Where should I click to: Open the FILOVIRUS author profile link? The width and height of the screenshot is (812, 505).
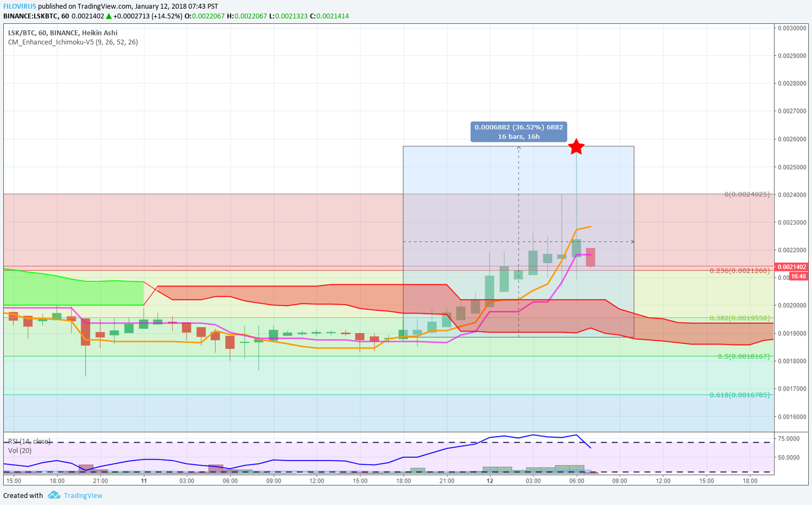20,7
